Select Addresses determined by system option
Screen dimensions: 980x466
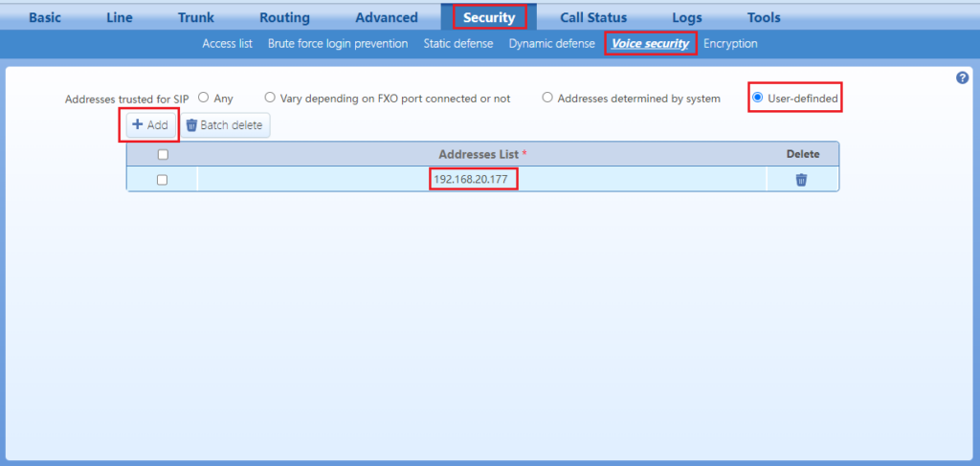click(547, 98)
